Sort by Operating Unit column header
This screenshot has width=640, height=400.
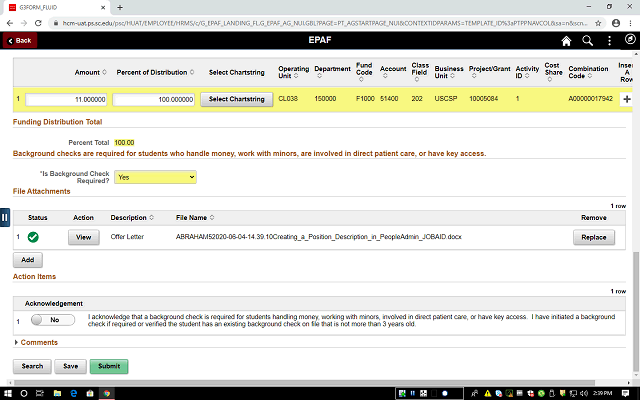point(293,72)
